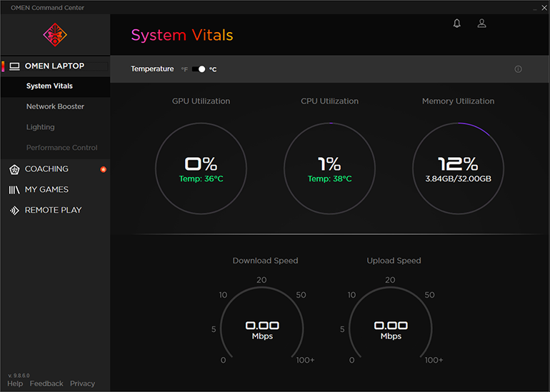The width and height of the screenshot is (550, 392).
Task: Click the OMEN diamond logo
Action: [x=55, y=35]
